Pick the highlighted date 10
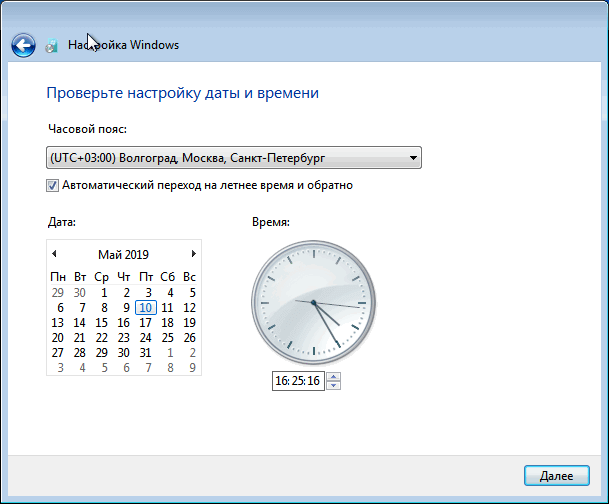The height and width of the screenshot is (504, 609). (x=146, y=308)
